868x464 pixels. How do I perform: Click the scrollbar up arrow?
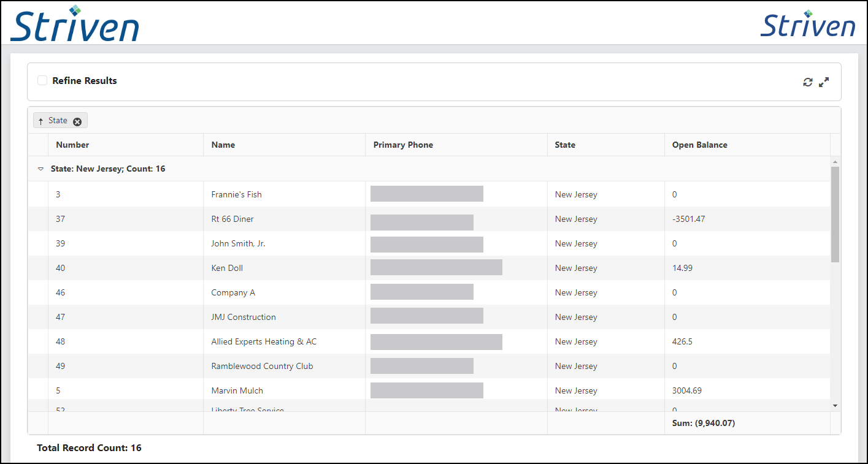click(x=835, y=162)
